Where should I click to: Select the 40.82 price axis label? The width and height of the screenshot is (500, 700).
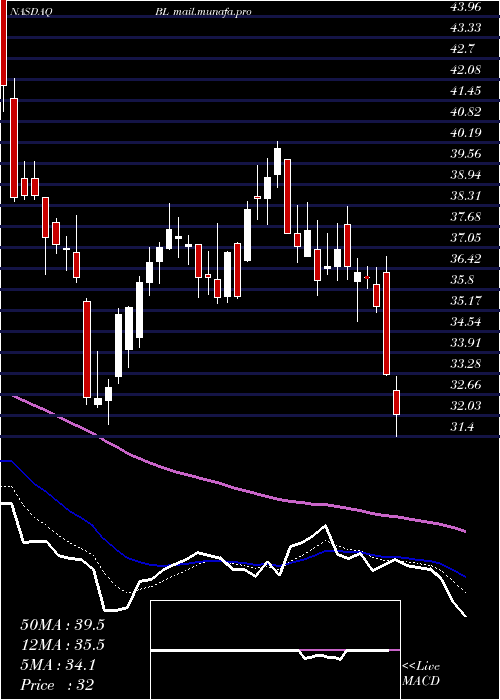[x=466, y=112]
